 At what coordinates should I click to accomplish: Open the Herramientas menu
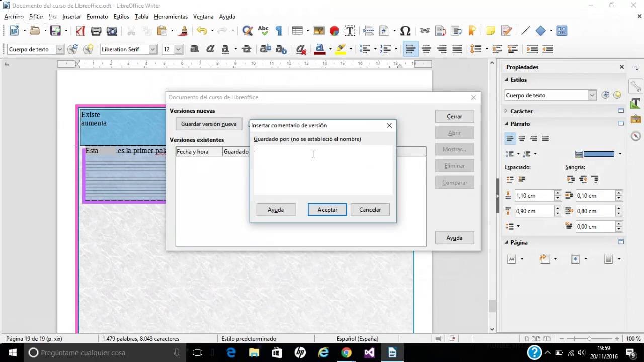tap(171, 17)
